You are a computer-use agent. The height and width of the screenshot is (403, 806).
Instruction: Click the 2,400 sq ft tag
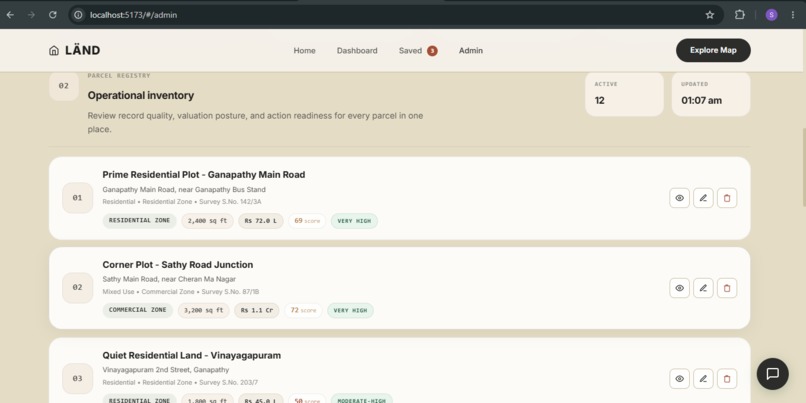pos(207,221)
